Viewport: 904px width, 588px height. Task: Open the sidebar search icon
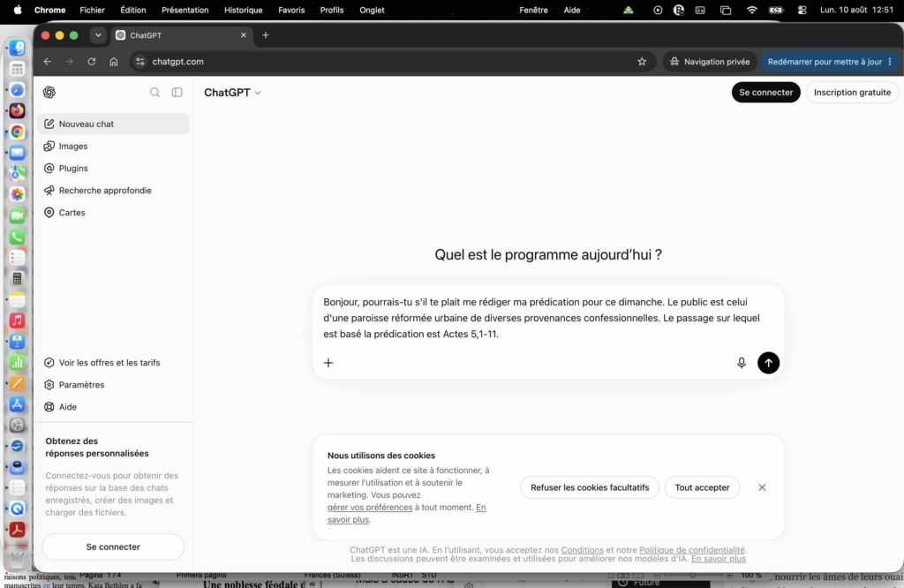155,92
